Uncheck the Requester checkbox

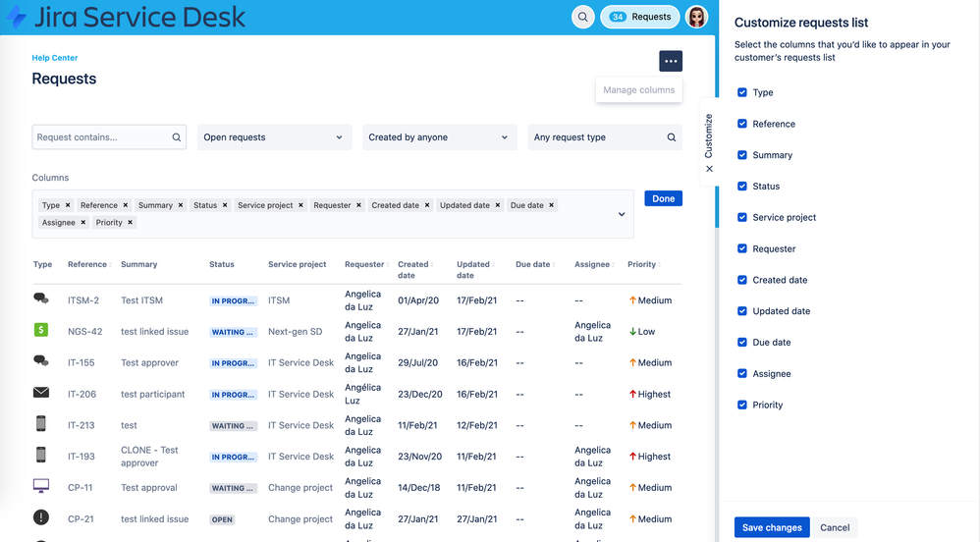tap(742, 248)
